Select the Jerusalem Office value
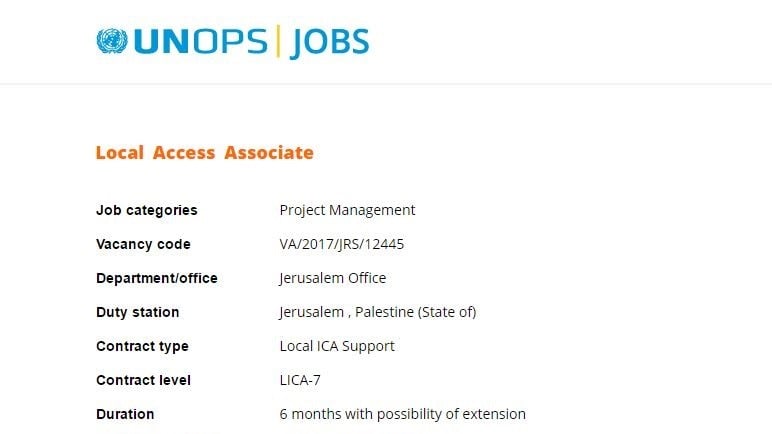The width and height of the screenshot is (772, 434). 332,278
